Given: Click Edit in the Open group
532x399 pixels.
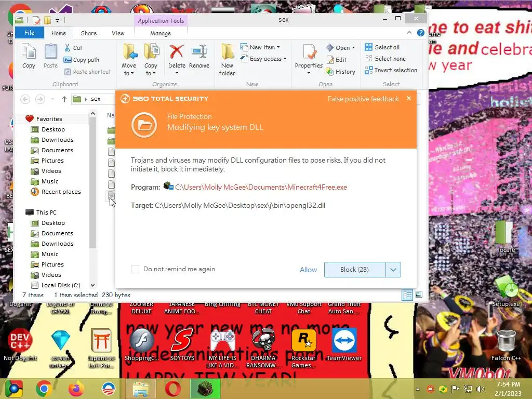Looking at the screenshot, I should 337,60.
